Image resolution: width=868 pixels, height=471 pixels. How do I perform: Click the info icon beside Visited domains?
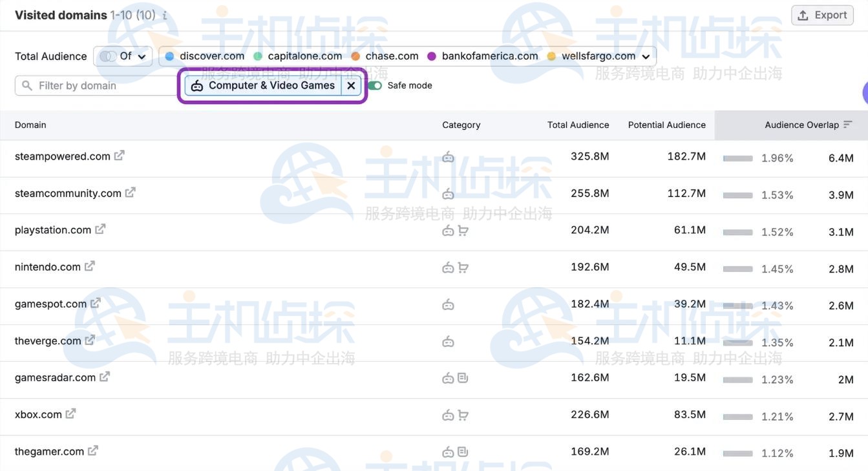click(164, 15)
